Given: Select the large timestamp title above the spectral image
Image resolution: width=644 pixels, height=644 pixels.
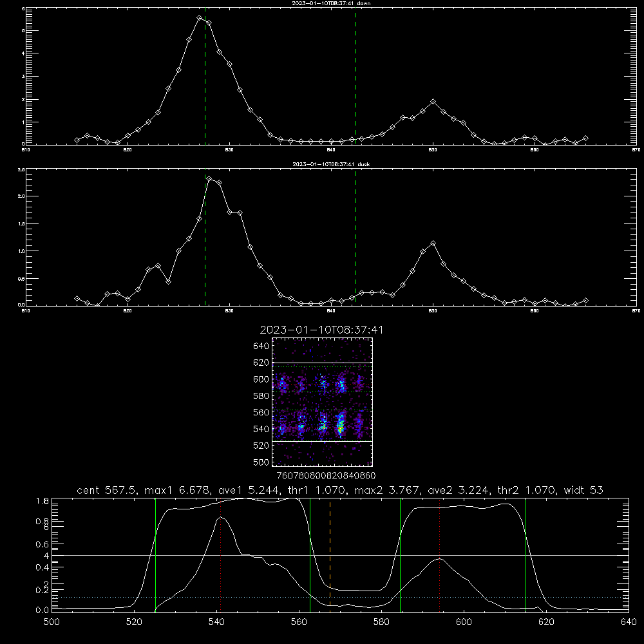Looking at the screenshot, I should pyautogui.click(x=321, y=330).
